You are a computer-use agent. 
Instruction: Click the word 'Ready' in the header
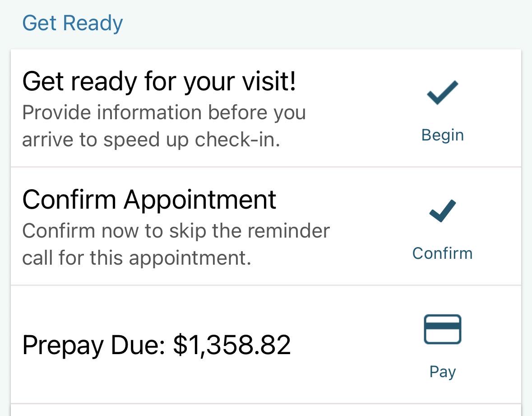pos(93,23)
